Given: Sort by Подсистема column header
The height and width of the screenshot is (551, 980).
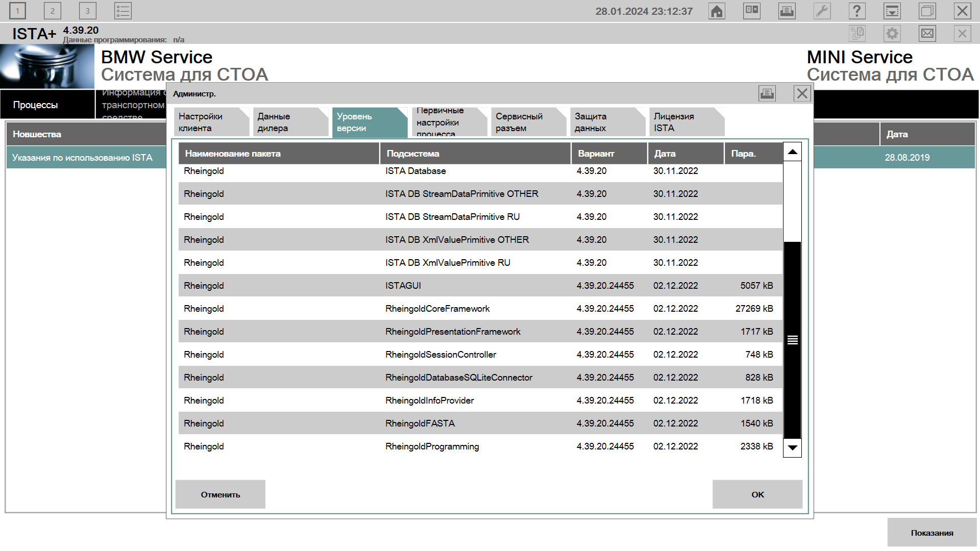Looking at the screenshot, I should [475, 154].
